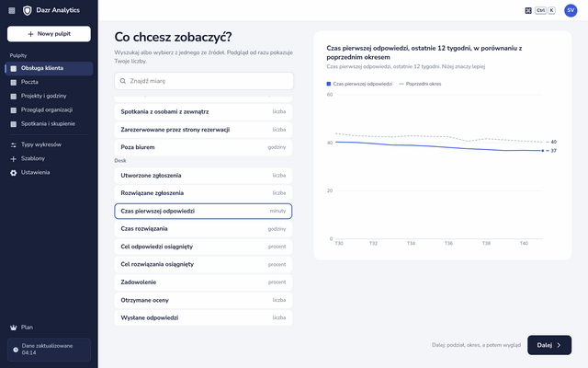Select the Obsługa klienta dashboard
The width and height of the screenshot is (588, 368).
tap(49, 68)
